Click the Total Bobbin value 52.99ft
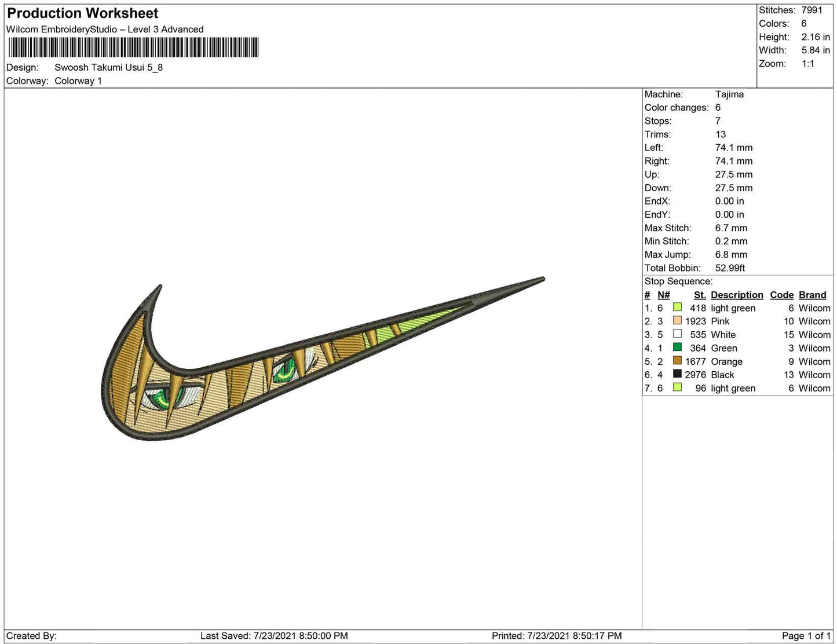 point(730,268)
